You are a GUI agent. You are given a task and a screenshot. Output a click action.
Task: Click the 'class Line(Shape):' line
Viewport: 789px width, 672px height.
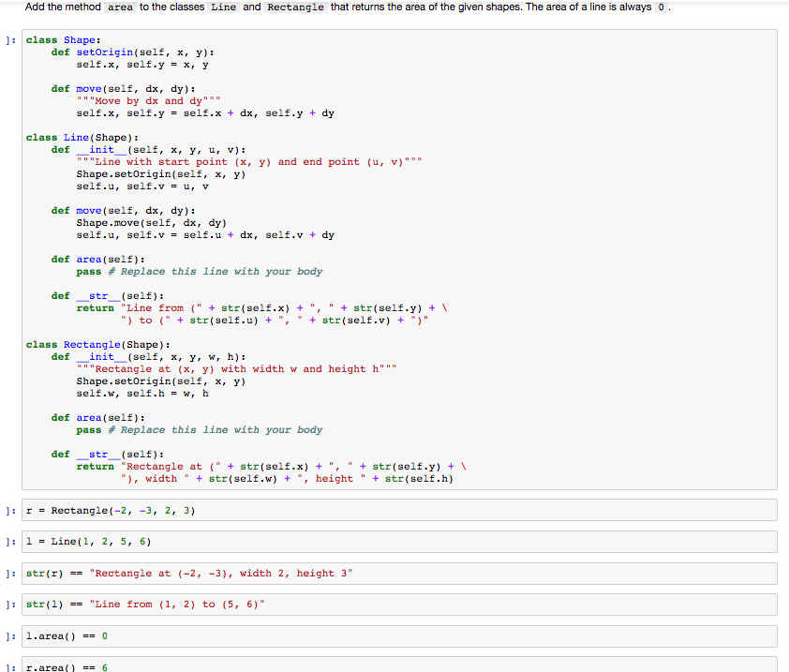point(82,138)
